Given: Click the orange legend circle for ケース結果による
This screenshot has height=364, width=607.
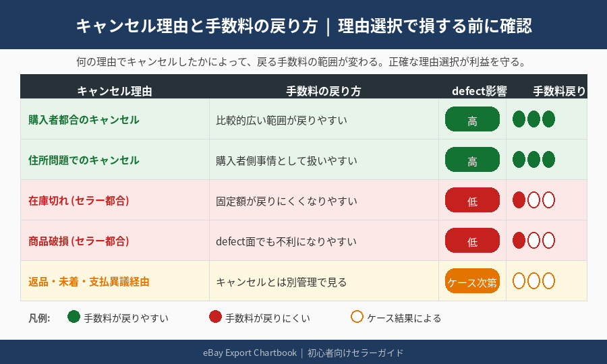Looking at the screenshot, I should point(357,317).
